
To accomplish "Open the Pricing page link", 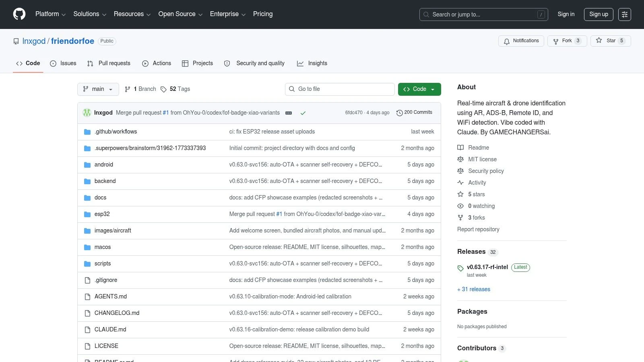I will pyautogui.click(x=263, y=14).
